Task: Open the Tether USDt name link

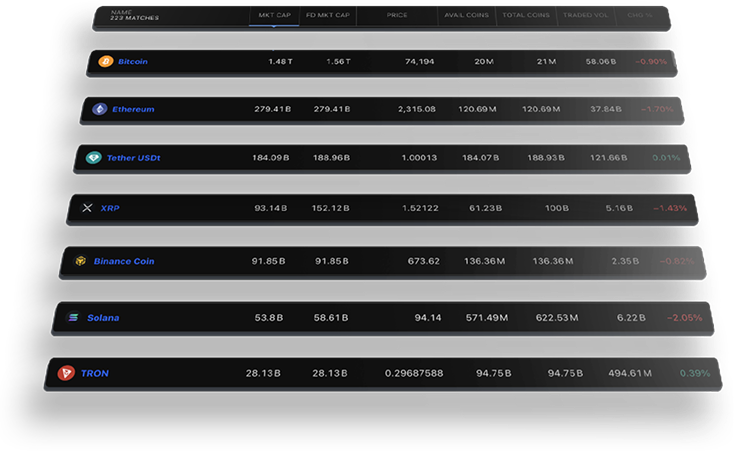Action: click(x=134, y=158)
